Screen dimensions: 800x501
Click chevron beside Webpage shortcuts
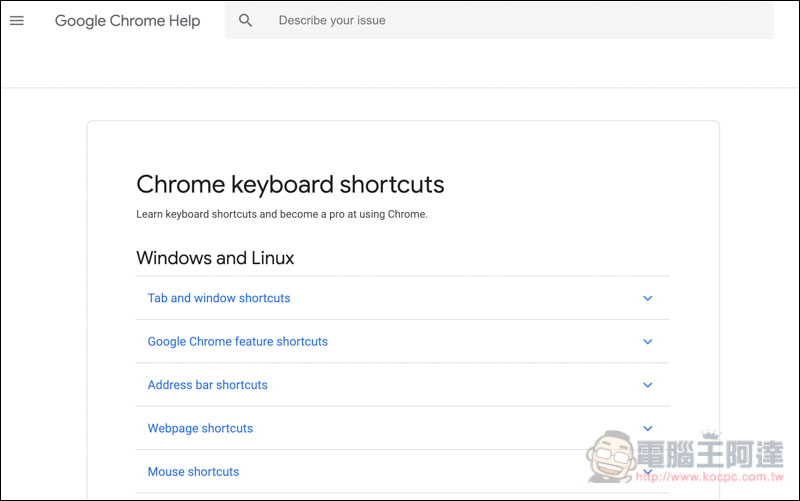[x=647, y=429]
